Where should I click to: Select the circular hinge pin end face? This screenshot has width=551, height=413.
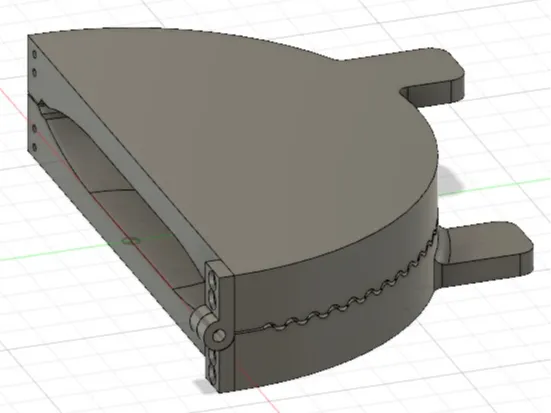click(219, 335)
